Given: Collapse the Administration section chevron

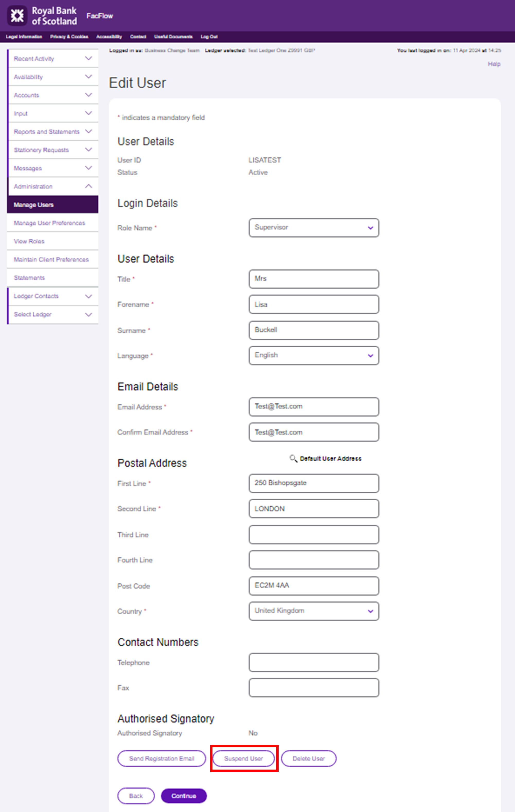Looking at the screenshot, I should [88, 186].
